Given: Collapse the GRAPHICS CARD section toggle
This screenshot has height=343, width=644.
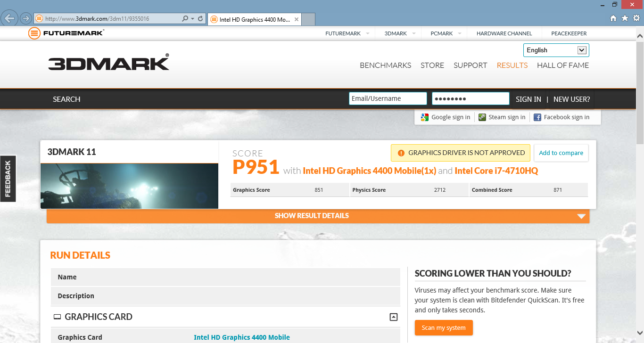Looking at the screenshot, I should point(394,317).
